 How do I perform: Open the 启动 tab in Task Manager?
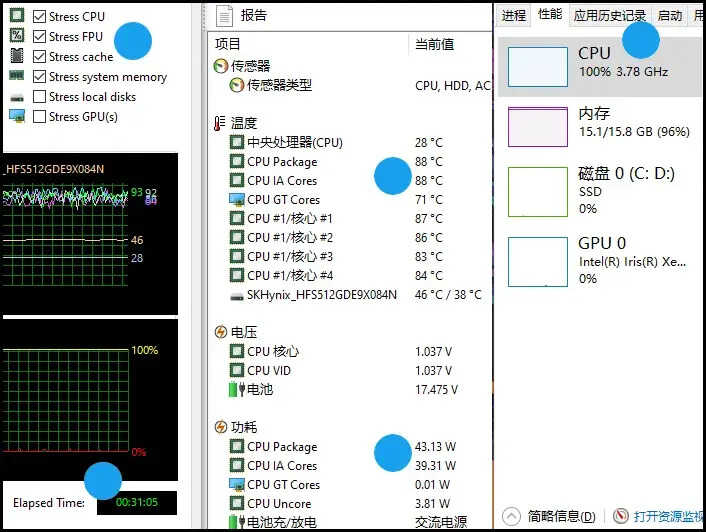[670, 16]
